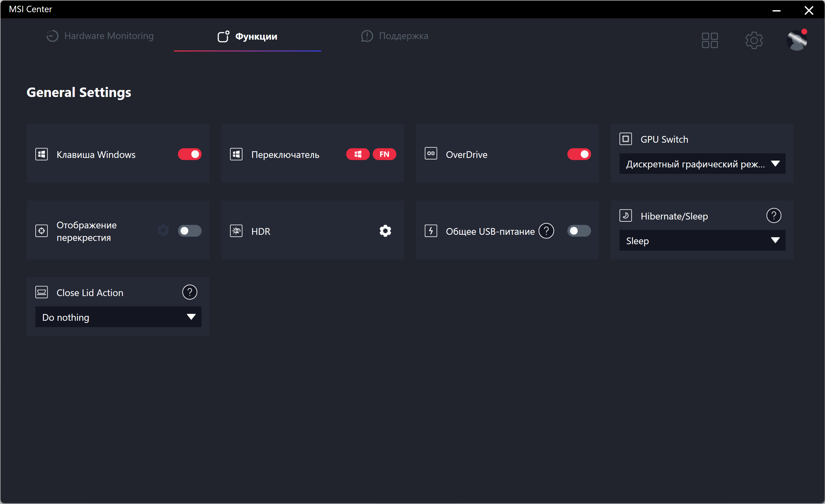Viewport: 825px width, 504px height.
Task: Open MSI Center settings gear
Action: tap(754, 41)
